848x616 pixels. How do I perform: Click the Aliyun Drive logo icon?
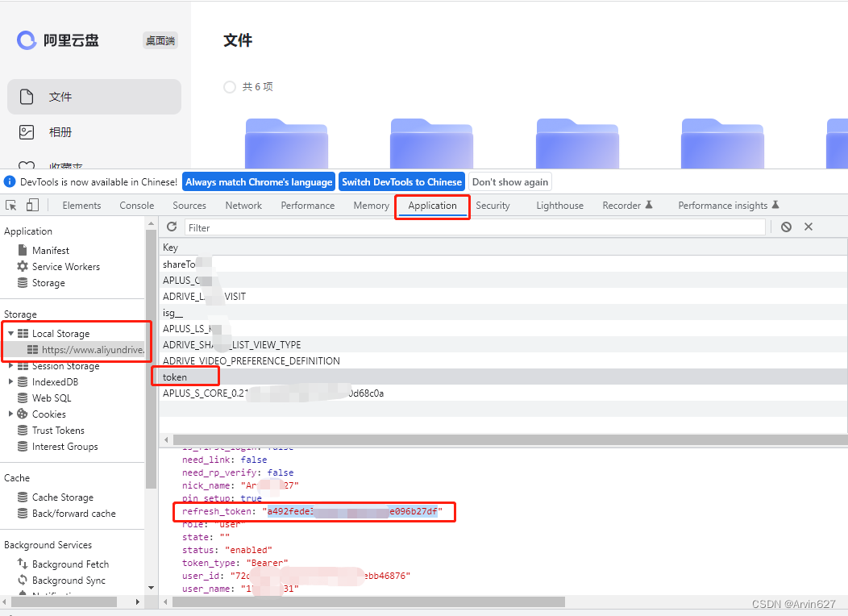[27, 40]
